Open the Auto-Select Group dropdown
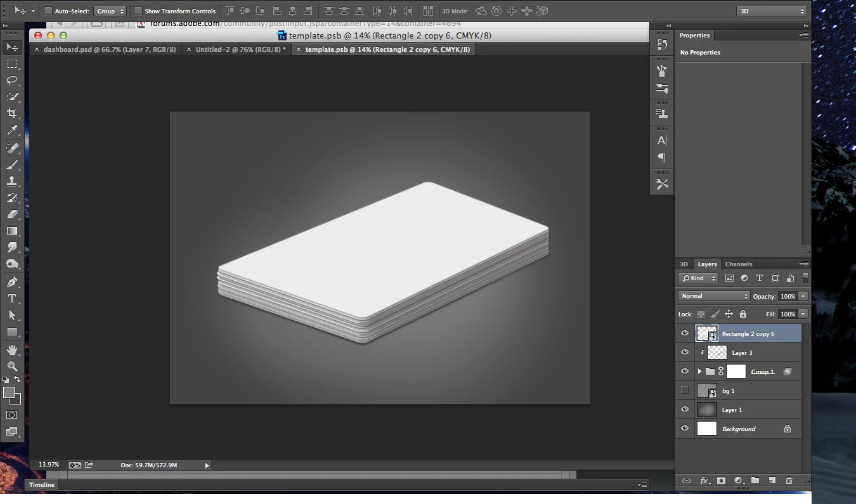Image resolution: width=856 pixels, height=504 pixels. pyautogui.click(x=110, y=11)
